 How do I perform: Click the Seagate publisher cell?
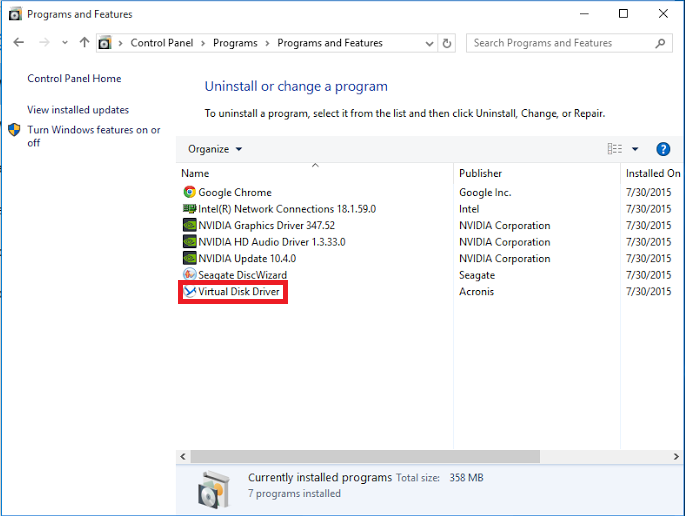pyautogui.click(x=477, y=275)
